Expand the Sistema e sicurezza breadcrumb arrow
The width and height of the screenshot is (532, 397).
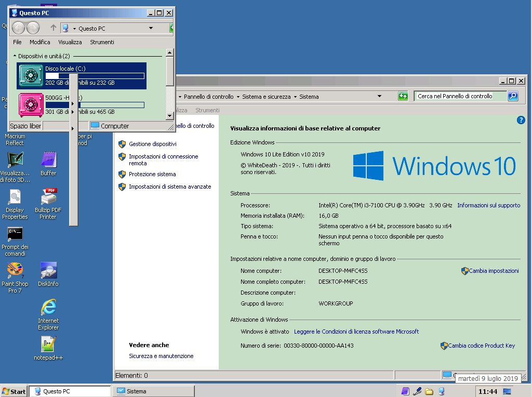pyautogui.click(x=238, y=97)
